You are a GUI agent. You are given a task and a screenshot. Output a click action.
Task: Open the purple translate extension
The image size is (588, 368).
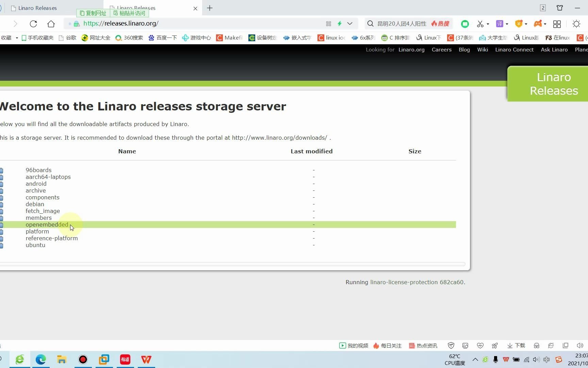point(500,24)
